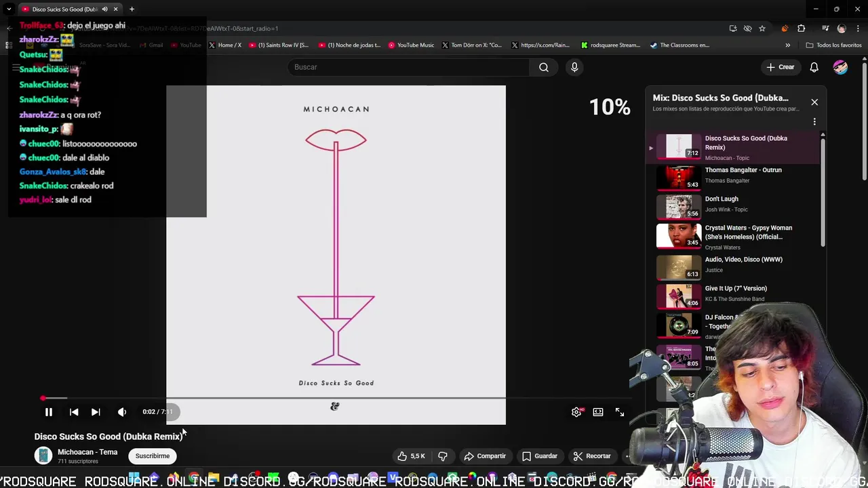Click the Buscar search field
Screen dimensions: 868x488
click(409, 67)
